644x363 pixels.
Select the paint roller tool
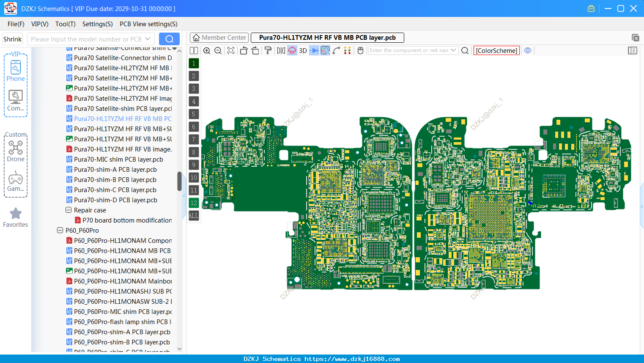point(268,50)
